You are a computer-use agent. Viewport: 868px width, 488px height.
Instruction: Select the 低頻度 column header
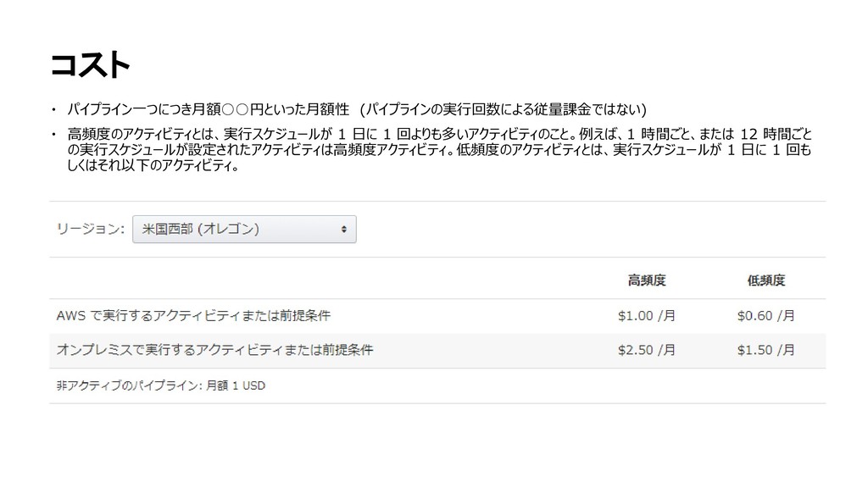click(x=766, y=280)
